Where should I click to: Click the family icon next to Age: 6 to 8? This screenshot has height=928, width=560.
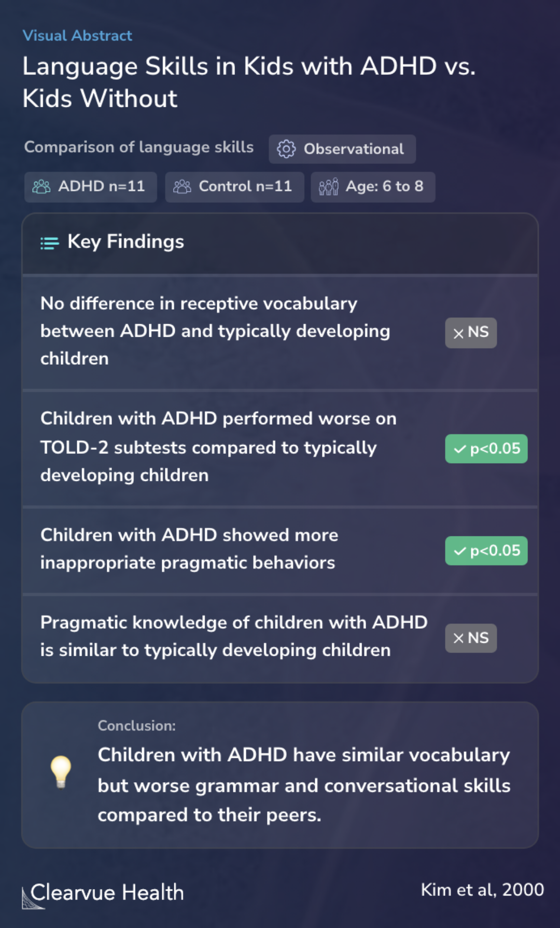(328, 187)
